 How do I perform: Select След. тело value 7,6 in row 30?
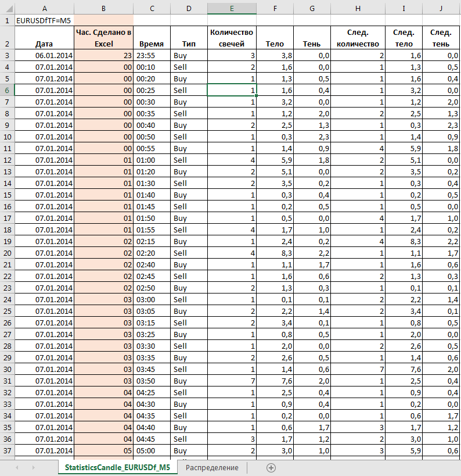pos(404,369)
